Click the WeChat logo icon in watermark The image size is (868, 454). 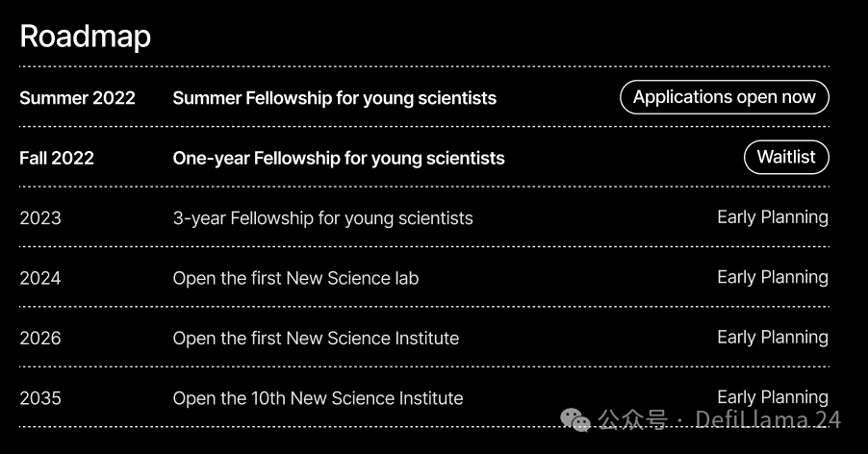click(575, 420)
